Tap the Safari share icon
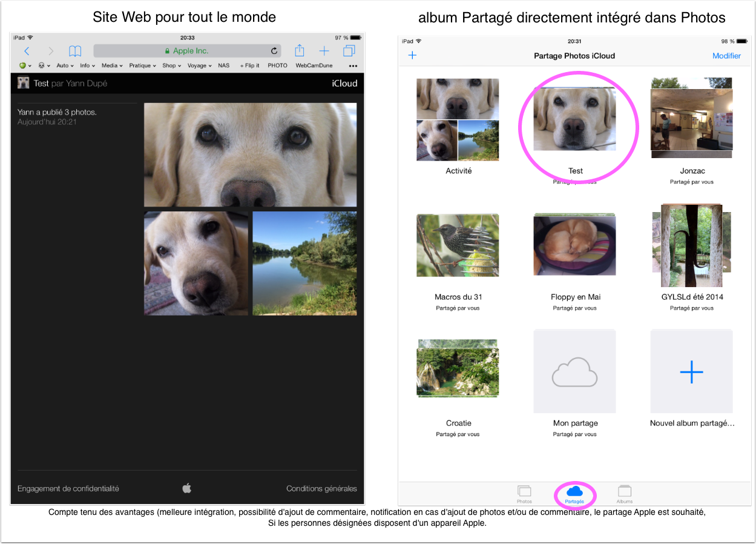756x544 pixels. 299,51
